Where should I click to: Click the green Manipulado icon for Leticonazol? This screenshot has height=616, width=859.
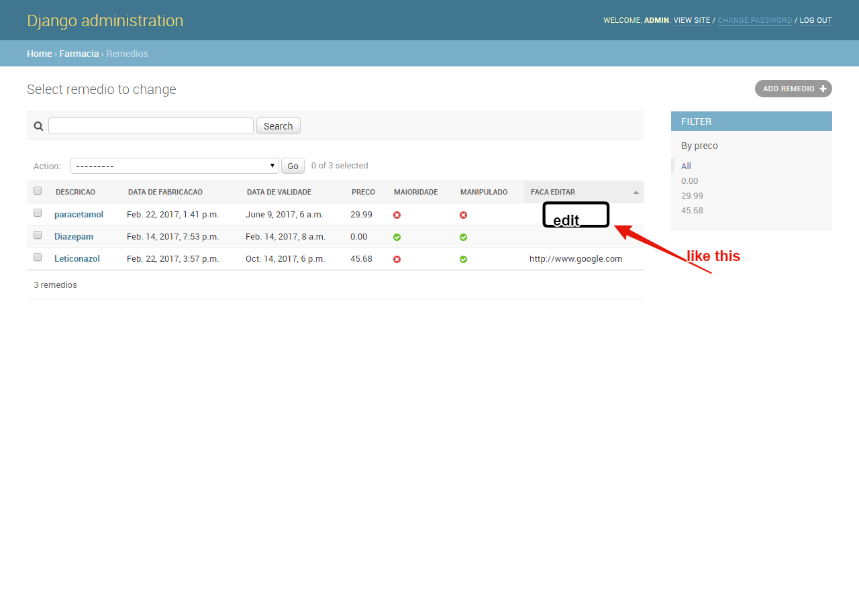tap(464, 259)
